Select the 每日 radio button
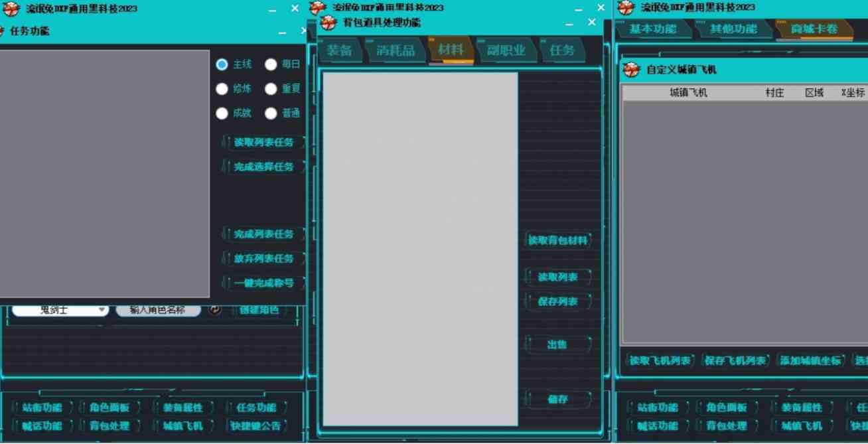The height and width of the screenshot is (444, 868). click(x=271, y=64)
